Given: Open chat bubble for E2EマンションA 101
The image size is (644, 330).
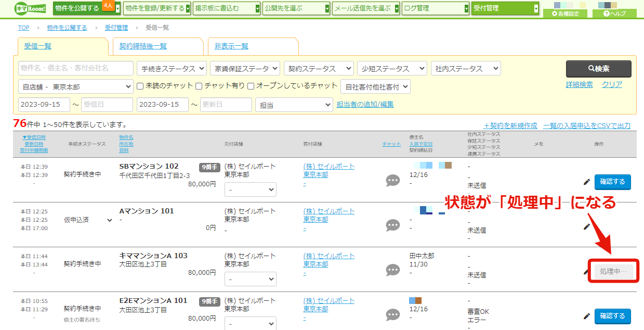Looking at the screenshot, I should tap(393, 314).
